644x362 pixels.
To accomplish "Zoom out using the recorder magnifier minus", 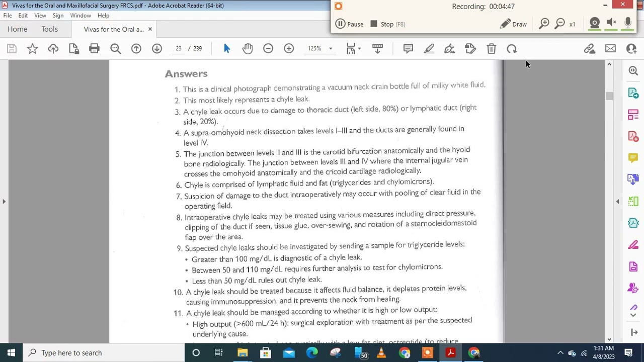I will [x=559, y=24].
